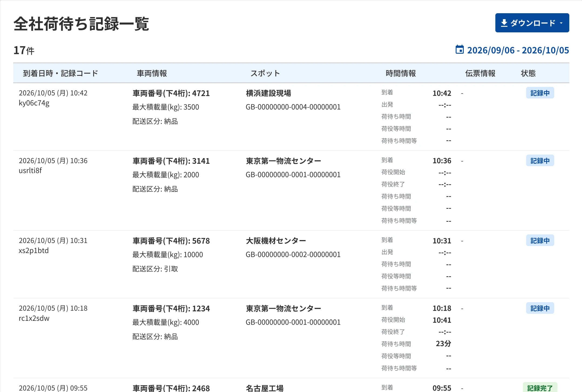
Task: Click 荷役開始 time 10:41
Action: coord(442,320)
